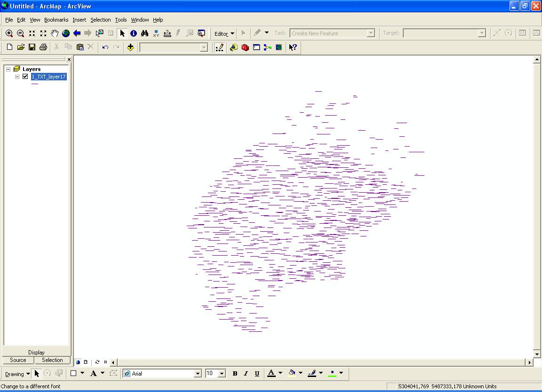Open the map scale combo box
The width and height of the screenshot is (542, 392).
tap(204, 47)
